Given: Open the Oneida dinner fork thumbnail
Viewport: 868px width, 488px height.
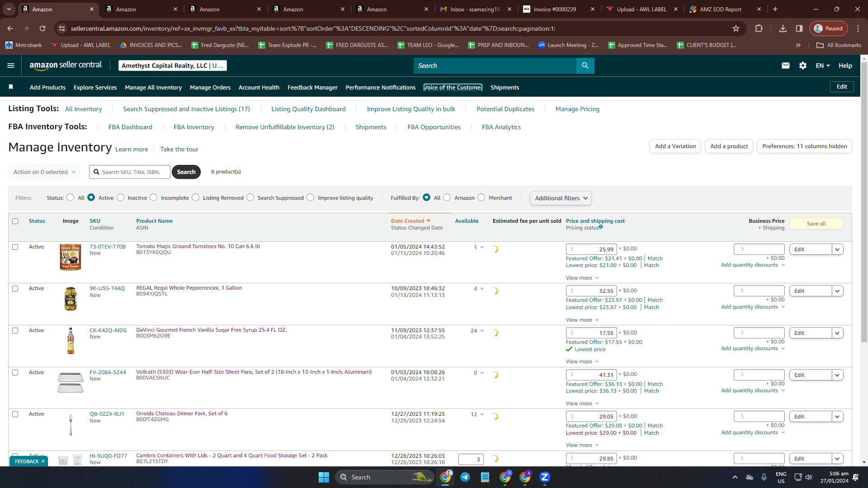Looking at the screenshot, I should [x=71, y=424].
